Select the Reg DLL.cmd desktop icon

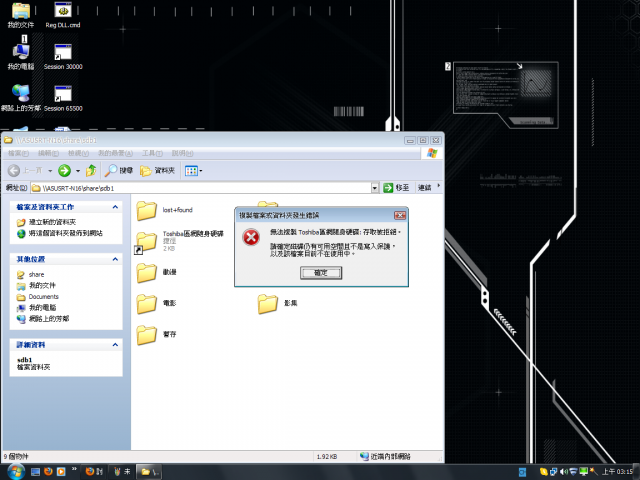63,16
